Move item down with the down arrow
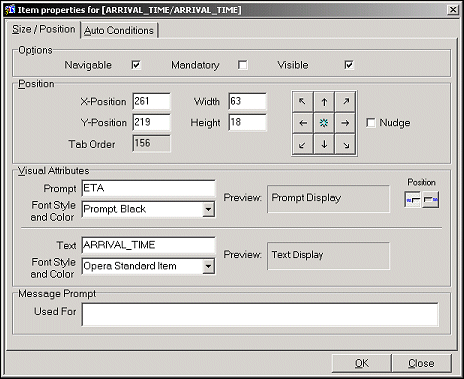Image resolution: width=464 pixels, height=379 pixels. [324, 144]
